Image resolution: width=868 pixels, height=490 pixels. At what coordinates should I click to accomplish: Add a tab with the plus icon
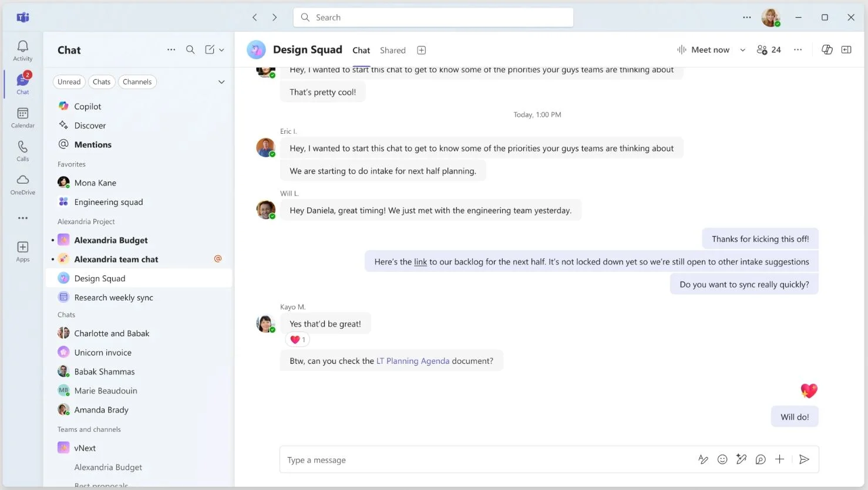coord(421,50)
